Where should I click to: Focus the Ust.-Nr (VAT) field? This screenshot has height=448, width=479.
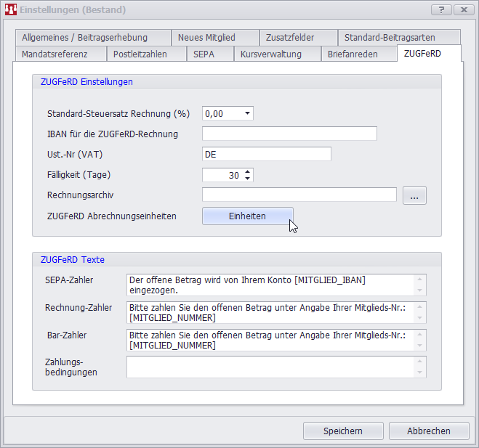point(266,154)
